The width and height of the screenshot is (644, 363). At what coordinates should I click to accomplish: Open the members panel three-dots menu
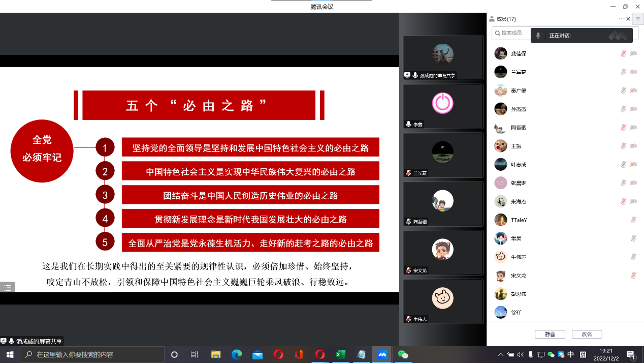[x=622, y=19]
